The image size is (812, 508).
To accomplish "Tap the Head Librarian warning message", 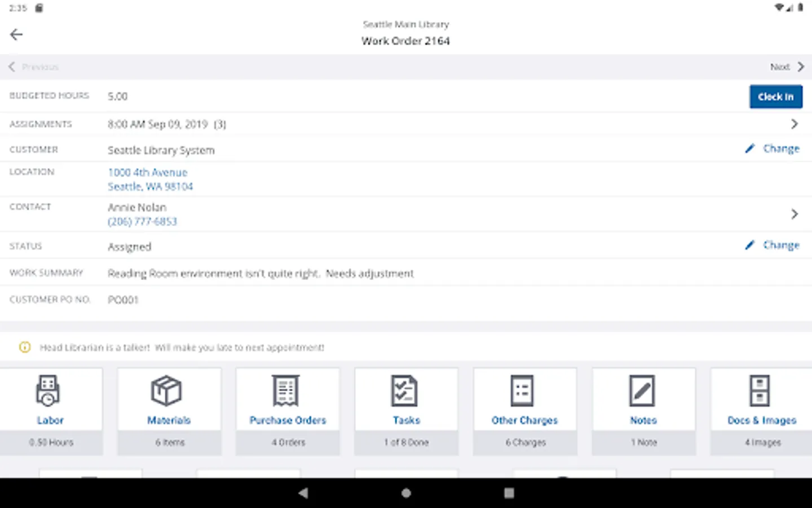I will tap(182, 348).
